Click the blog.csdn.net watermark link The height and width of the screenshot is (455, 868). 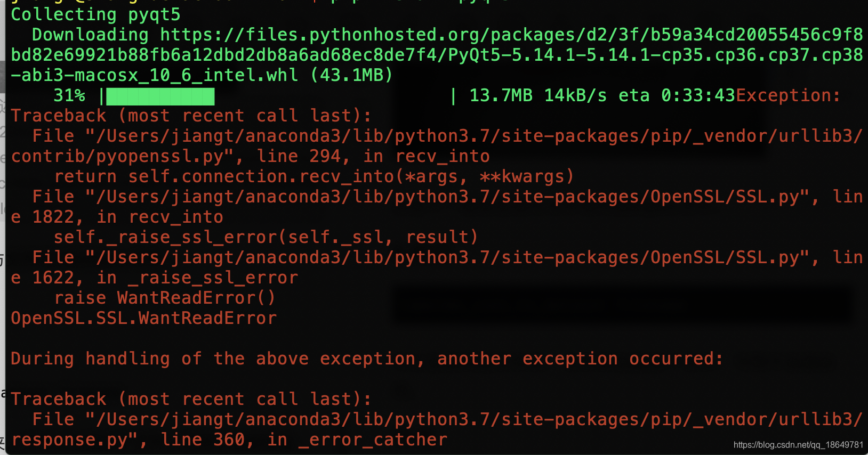pyautogui.click(x=798, y=445)
